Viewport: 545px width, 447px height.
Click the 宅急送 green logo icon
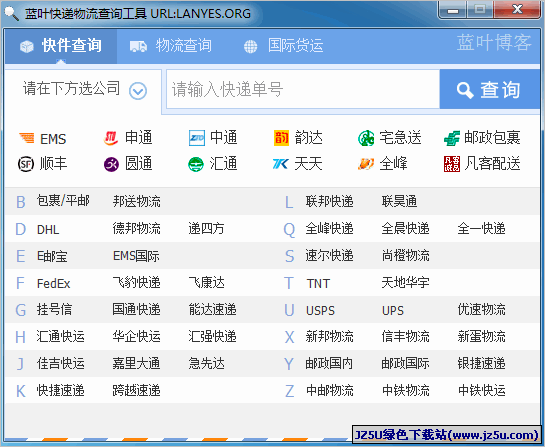click(366, 138)
